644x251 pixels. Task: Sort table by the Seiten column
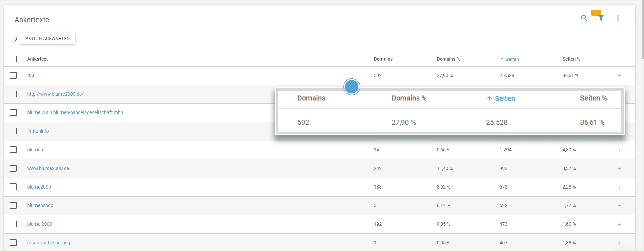(x=512, y=59)
